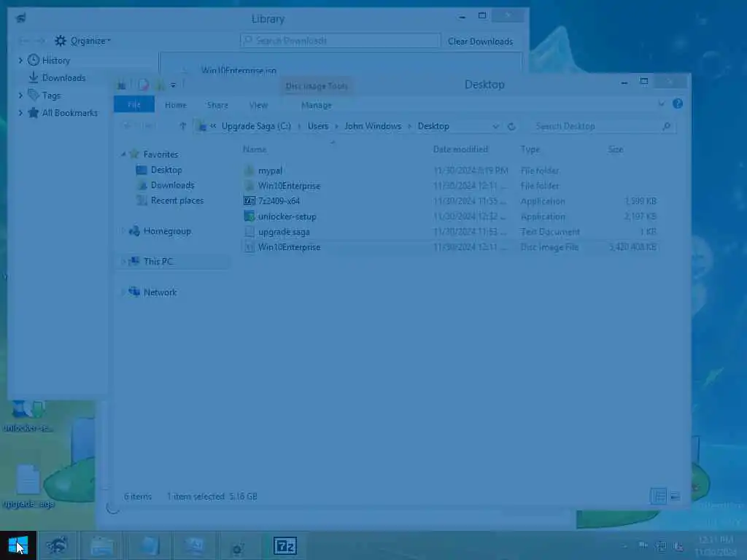The image size is (747, 560).
Task: Select the Win10Enterprise file folder row
Action: pyautogui.click(x=450, y=186)
